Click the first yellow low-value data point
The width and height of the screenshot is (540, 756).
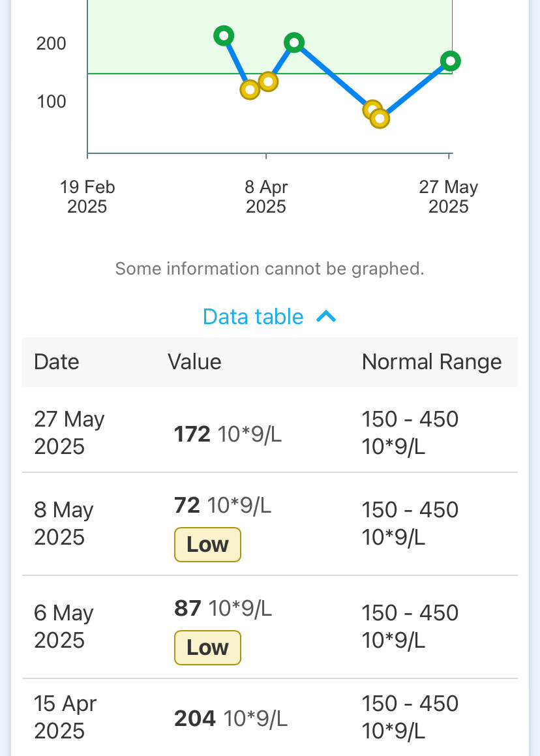pos(250,89)
